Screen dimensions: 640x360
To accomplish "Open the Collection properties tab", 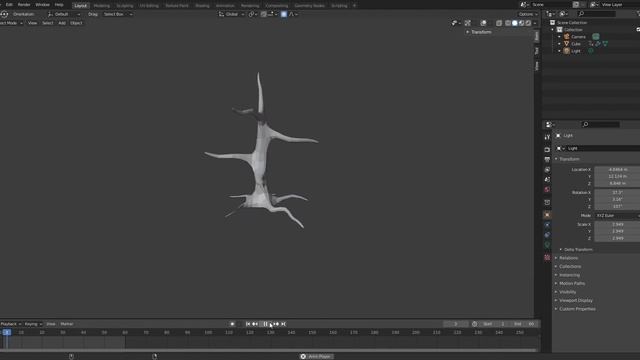I will pyautogui.click(x=547, y=202).
